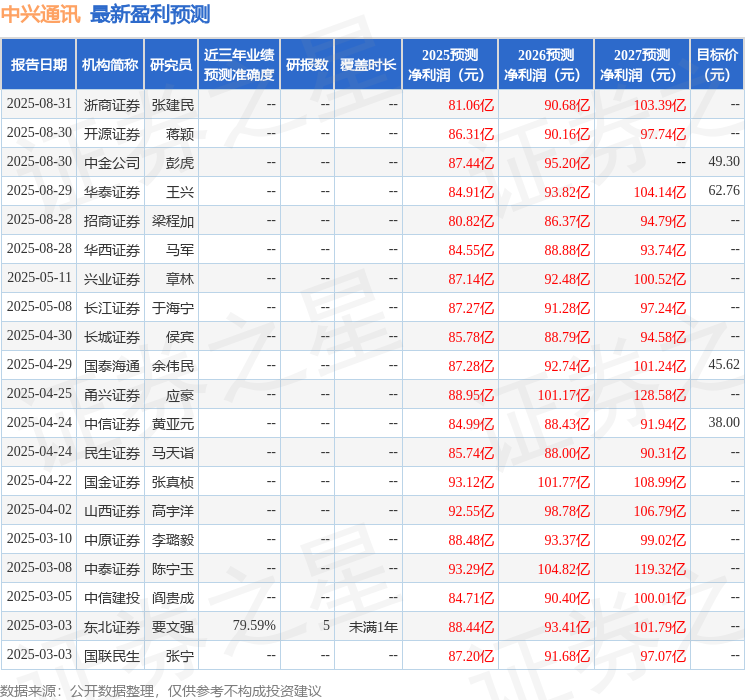
Task: Select the 山西证券 institution cell
Action: (x=112, y=511)
